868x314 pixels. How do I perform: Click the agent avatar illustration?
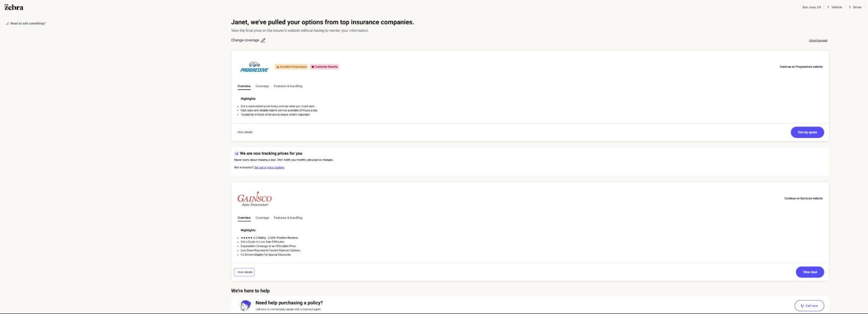tap(245, 305)
